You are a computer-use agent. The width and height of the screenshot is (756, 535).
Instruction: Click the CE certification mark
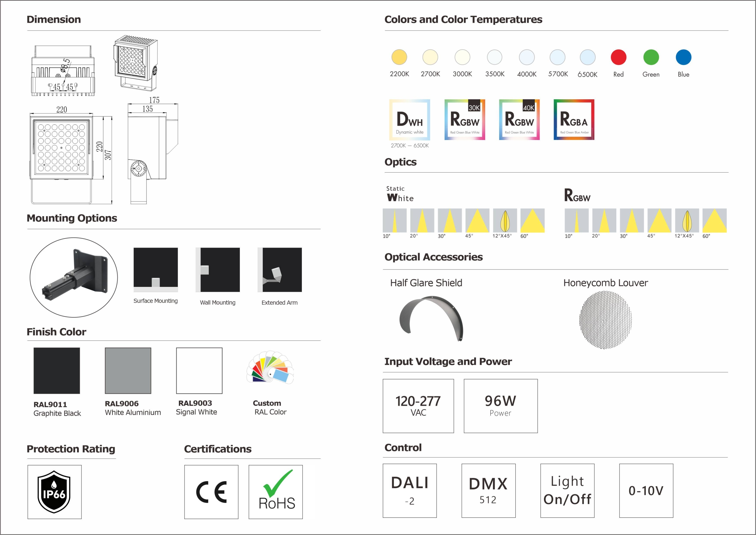(211, 492)
